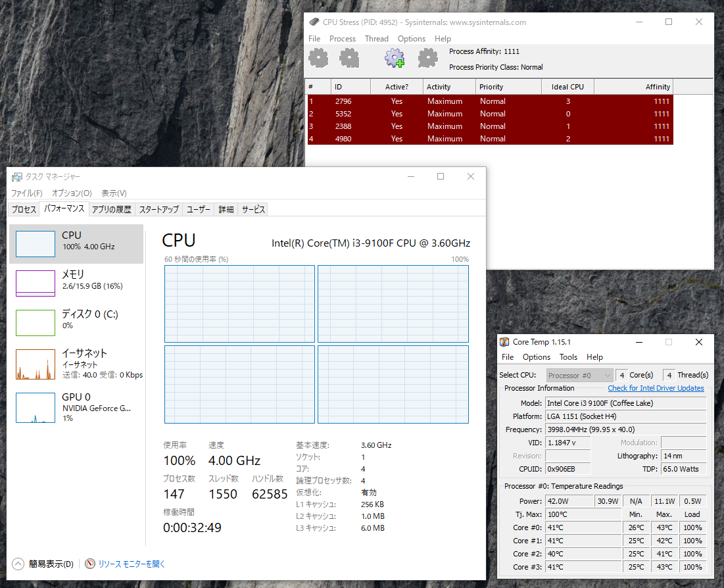Select the メモリ graph thumbnail
The image size is (724, 588).
pyautogui.click(x=36, y=283)
